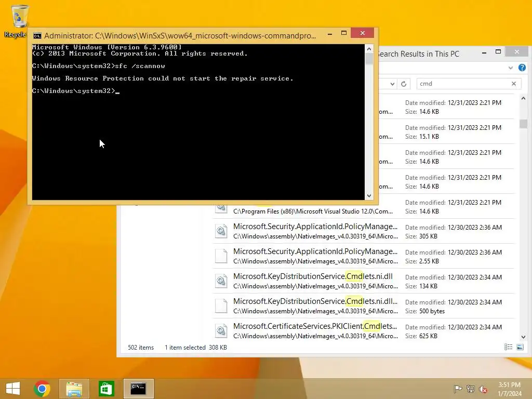Click the icon of the PKIClient.Cmdlets file
The image size is (532, 399).
coord(221,331)
